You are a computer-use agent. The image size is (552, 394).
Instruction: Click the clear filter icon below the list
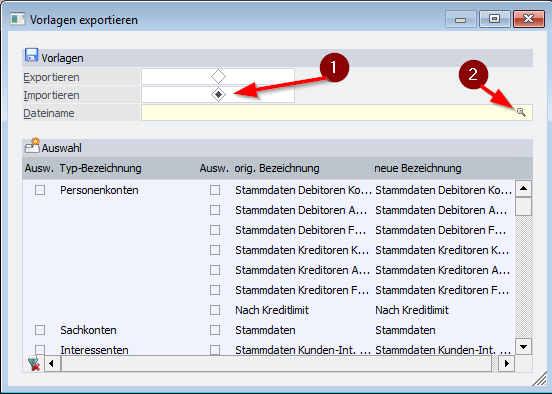34,363
